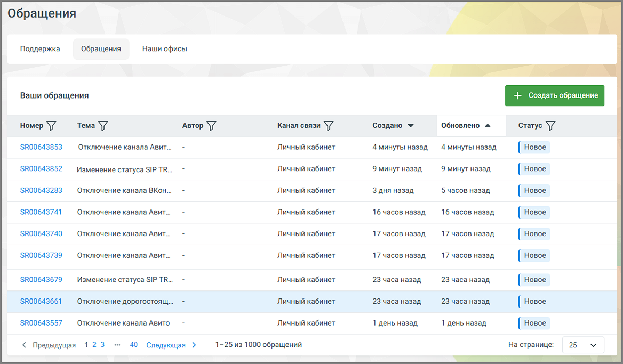Viewport: 623px width, 364px height.
Task: Open the Канал связи filter icon
Action: coord(329,126)
